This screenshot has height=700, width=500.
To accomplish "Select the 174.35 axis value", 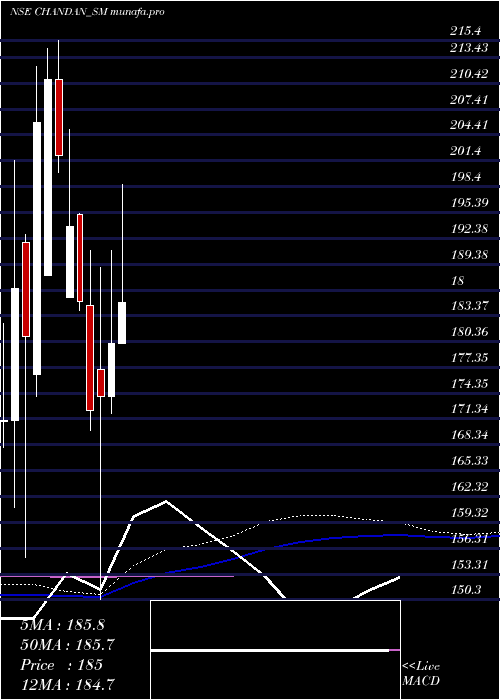I will pos(469,384).
